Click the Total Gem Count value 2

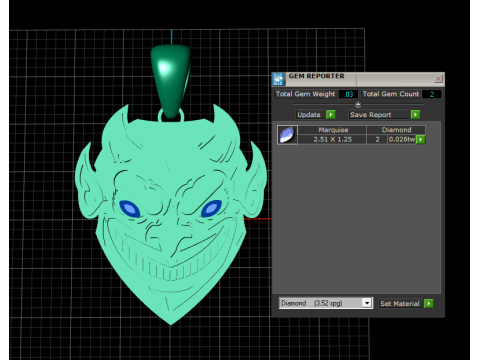click(x=432, y=94)
